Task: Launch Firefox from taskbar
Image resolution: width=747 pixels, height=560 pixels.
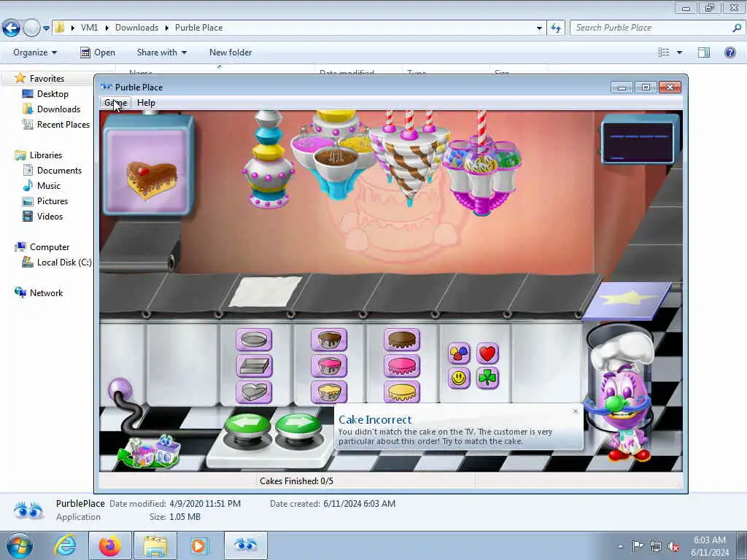Action: pyautogui.click(x=110, y=545)
